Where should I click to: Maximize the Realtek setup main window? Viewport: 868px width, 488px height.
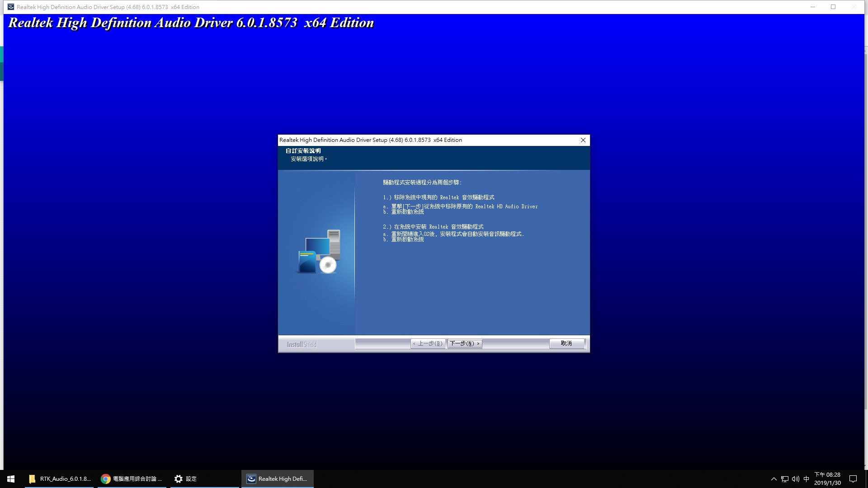click(833, 7)
